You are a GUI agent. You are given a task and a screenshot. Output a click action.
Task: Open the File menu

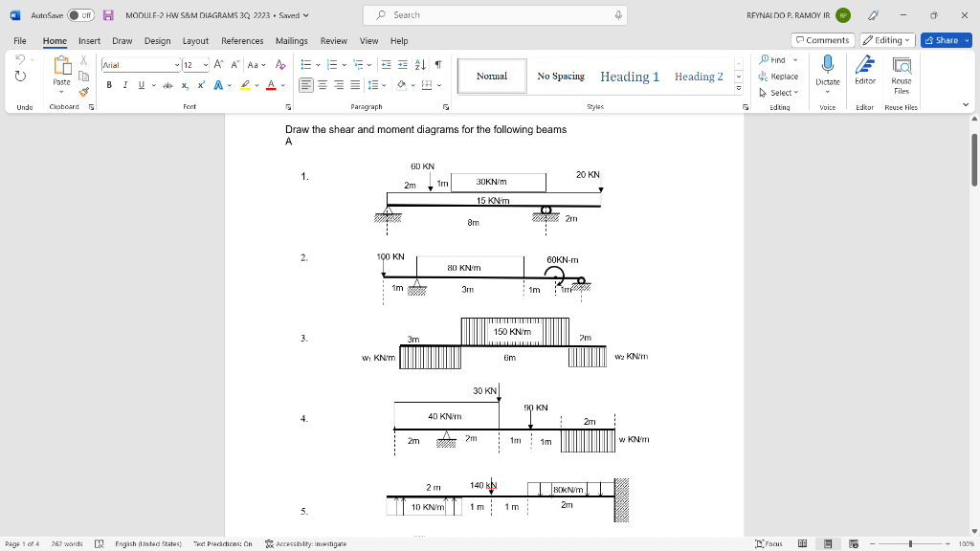20,40
